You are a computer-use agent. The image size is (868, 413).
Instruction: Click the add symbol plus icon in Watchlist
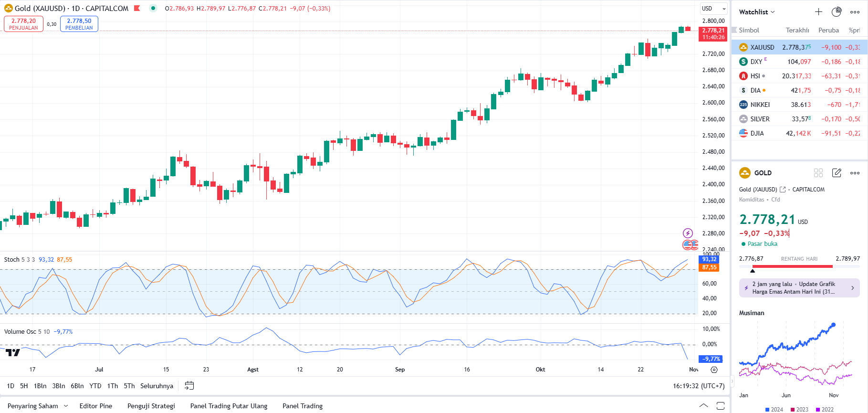pos(818,12)
